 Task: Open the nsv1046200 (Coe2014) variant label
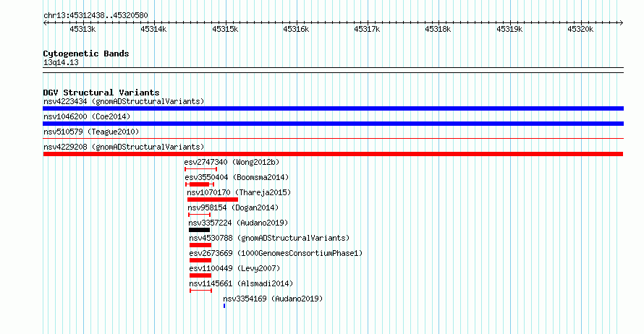pyautogui.click(x=87, y=116)
